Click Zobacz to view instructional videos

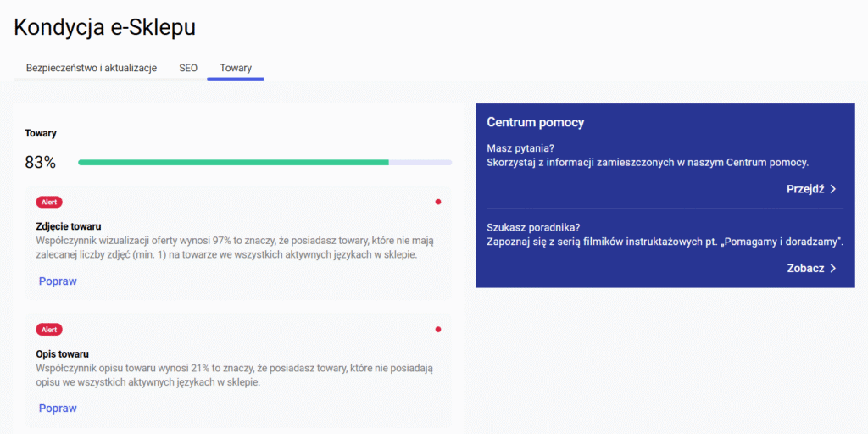tap(805, 269)
